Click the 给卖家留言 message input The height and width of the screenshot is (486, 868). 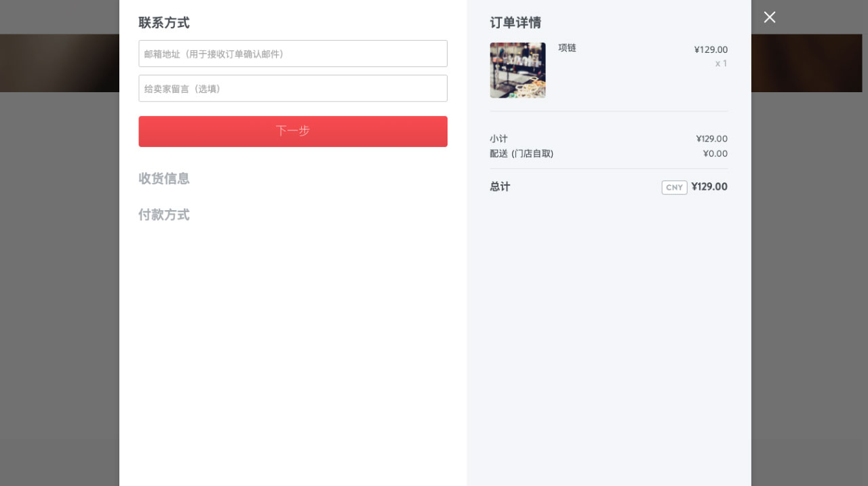pyautogui.click(x=292, y=88)
